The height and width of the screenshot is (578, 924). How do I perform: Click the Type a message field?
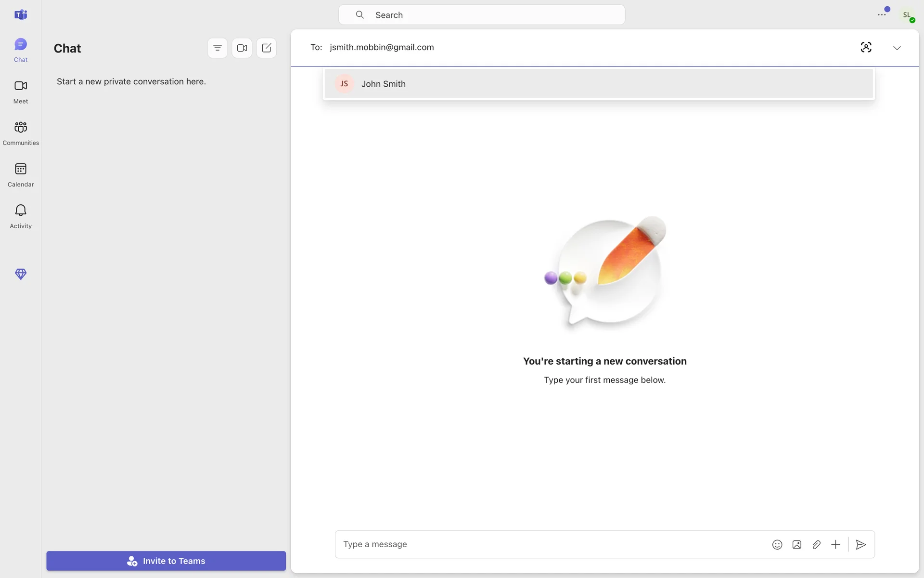(x=549, y=544)
